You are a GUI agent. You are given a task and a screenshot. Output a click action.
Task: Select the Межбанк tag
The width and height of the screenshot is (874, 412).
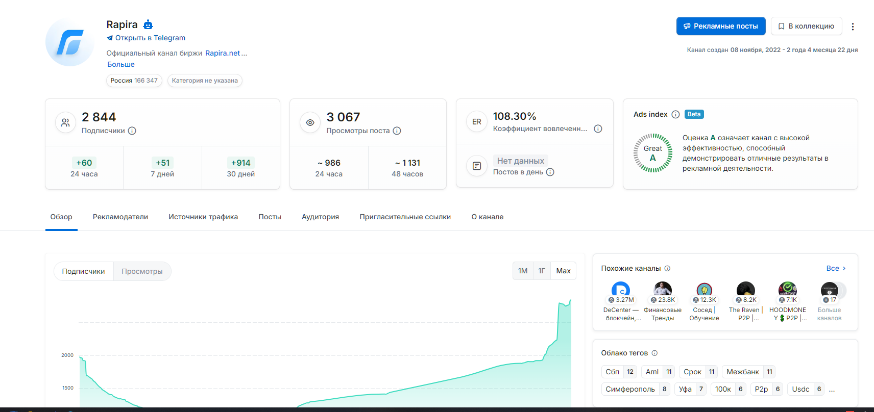pyautogui.click(x=749, y=372)
